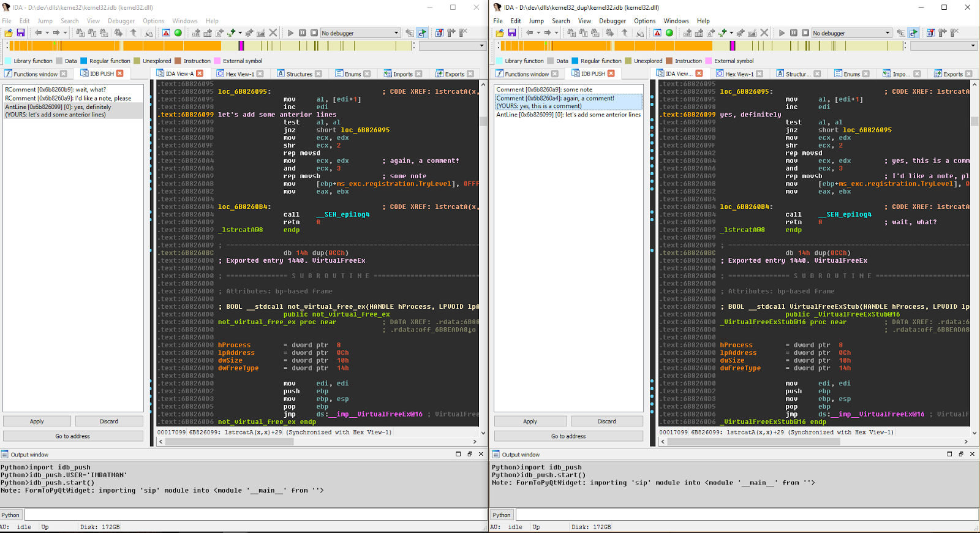The image size is (980, 533).
Task: Open Options menu in right IDA window
Action: pyautogui.click(x=645, y=21)
